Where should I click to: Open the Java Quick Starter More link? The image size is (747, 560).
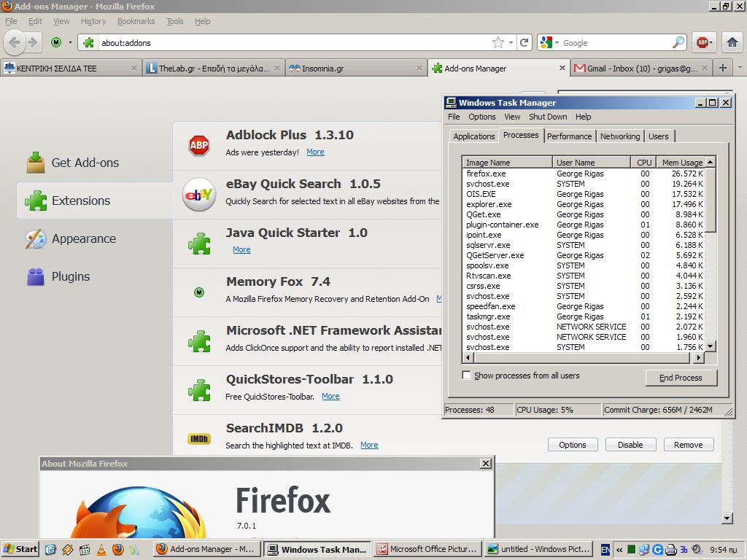click(x=241, y=249)
